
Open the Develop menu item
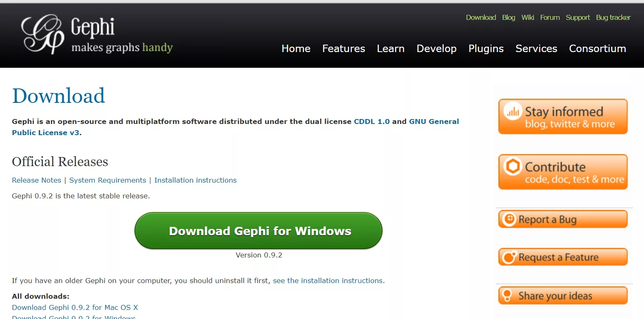[436, 48]
